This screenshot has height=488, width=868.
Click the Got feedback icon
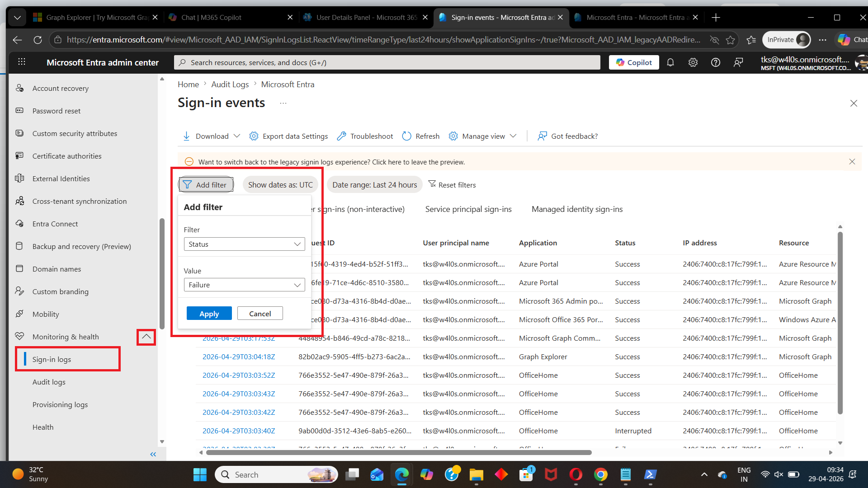542,136
